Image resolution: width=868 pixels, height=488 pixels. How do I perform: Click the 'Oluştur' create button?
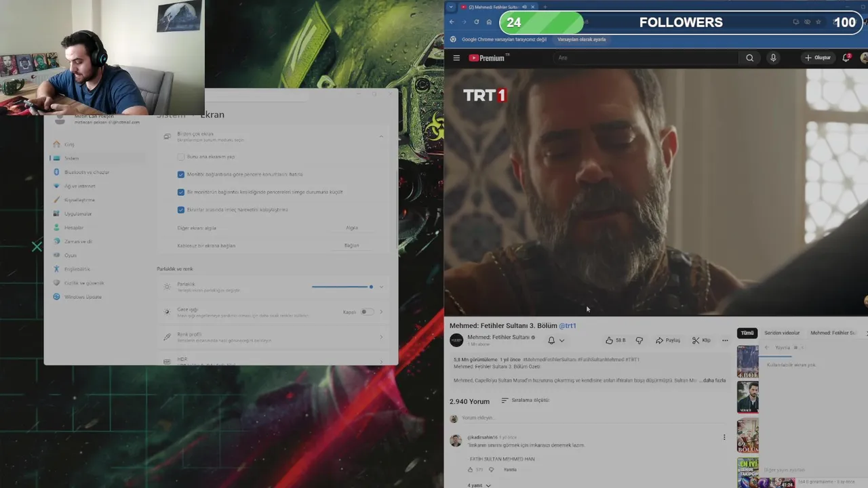click(x=817, y=58)
